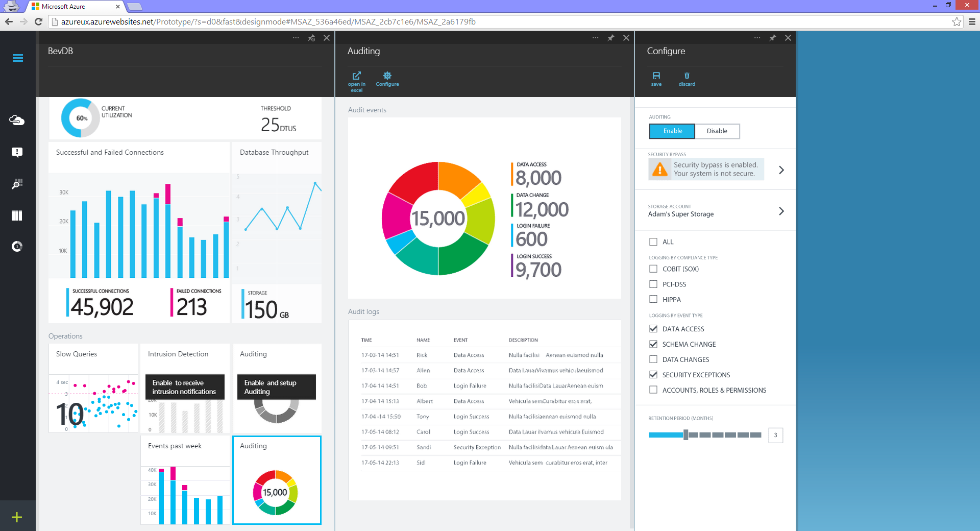Check the ALL checkbox
This screenshot has width=980, height=531.
(653, 242)
